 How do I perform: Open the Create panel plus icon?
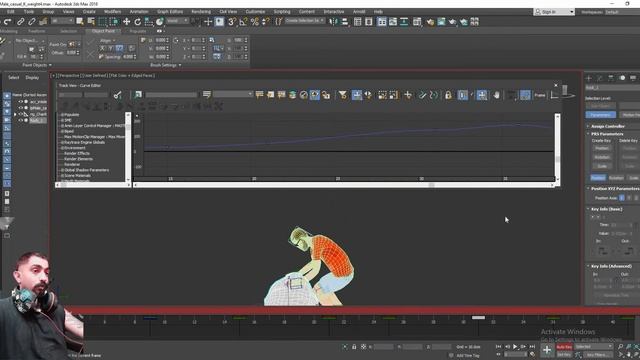(x=589, y=78)
